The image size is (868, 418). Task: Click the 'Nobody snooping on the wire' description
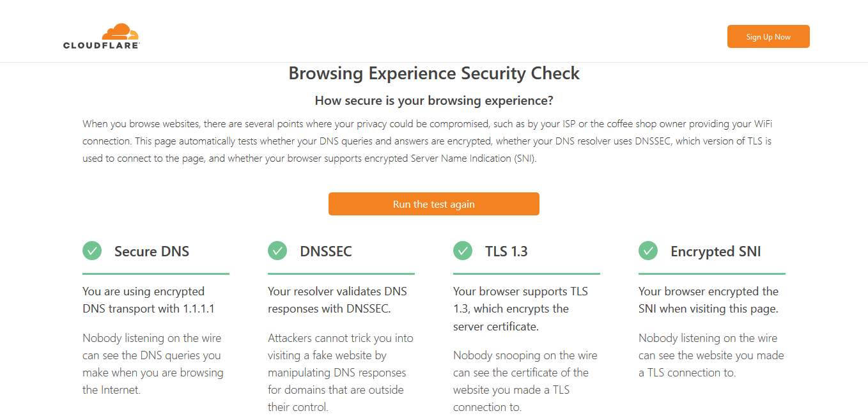pos(524,381)
